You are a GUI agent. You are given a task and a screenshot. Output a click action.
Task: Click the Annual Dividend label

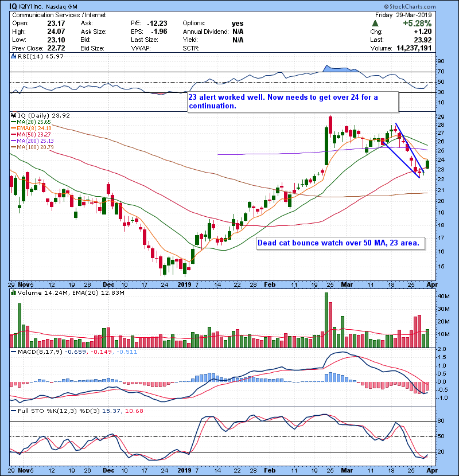[x=205, y=32]
